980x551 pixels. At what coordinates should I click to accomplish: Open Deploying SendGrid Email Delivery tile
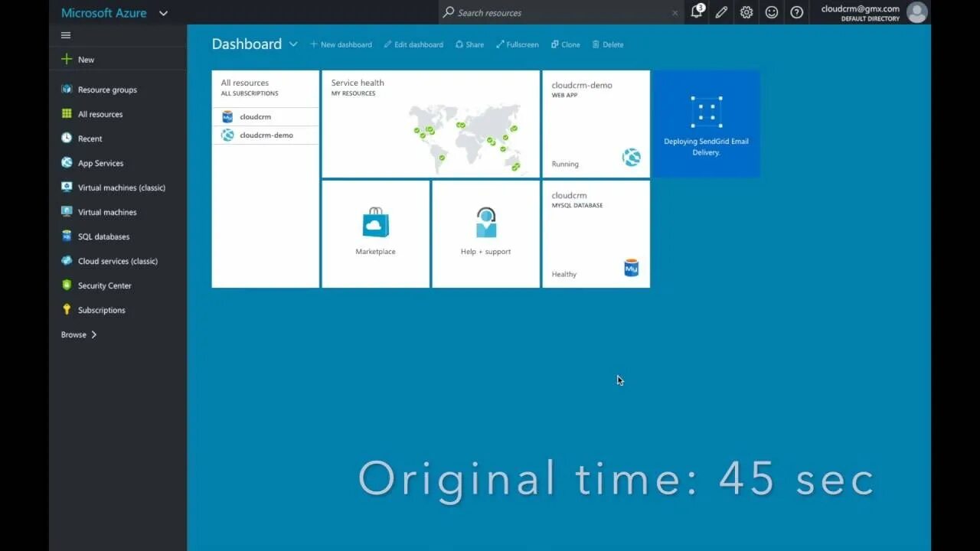[706, 124]
